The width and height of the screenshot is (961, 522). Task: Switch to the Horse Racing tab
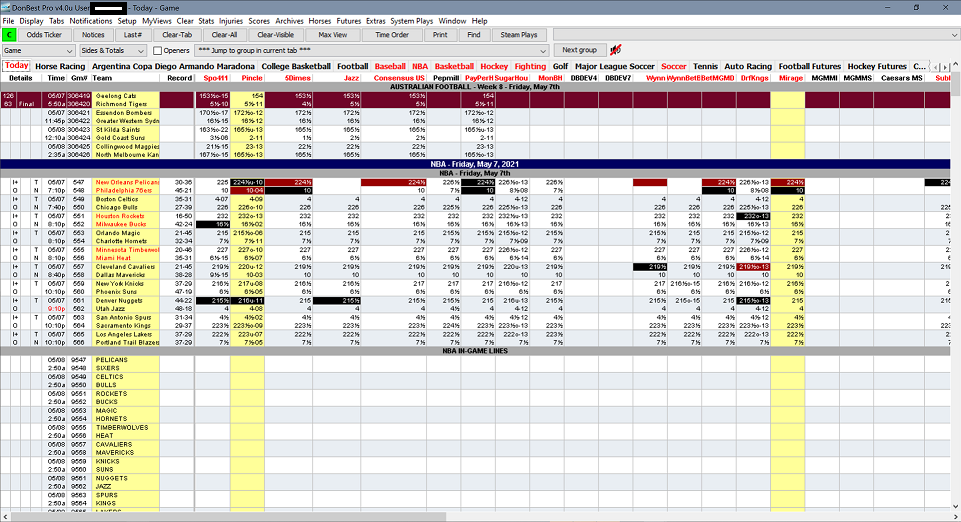tap(60, 66)
